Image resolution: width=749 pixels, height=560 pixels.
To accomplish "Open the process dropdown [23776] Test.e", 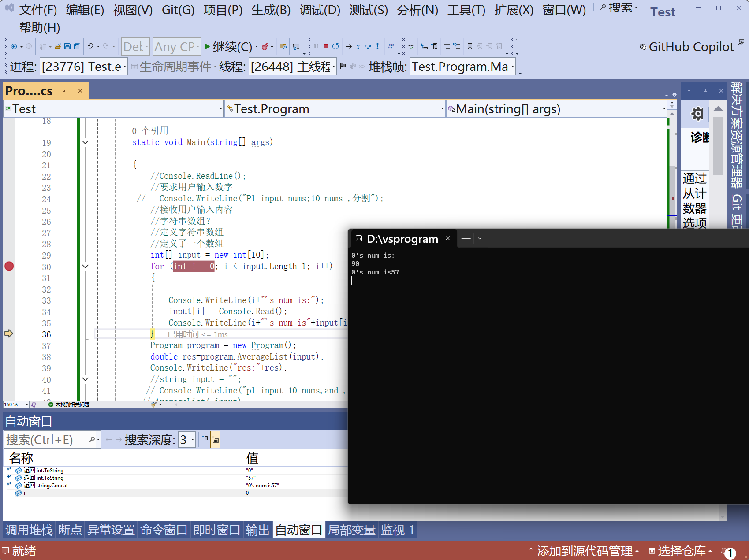I will pos(84,67).
